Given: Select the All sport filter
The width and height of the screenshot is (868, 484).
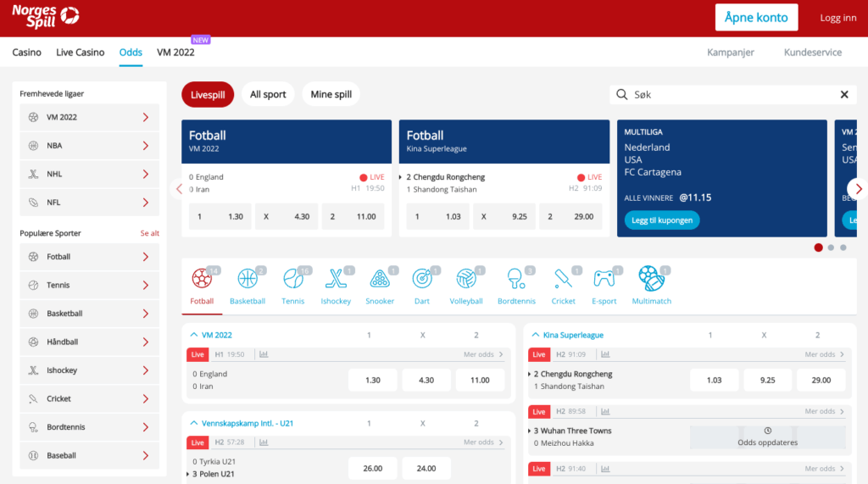Looking at the screenshot, I should (x=268, y=95).
